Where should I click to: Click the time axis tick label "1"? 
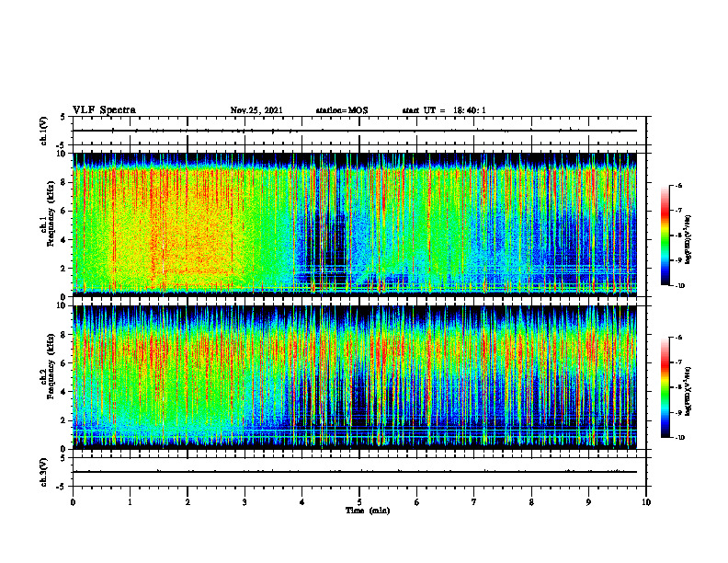point(130,502)
